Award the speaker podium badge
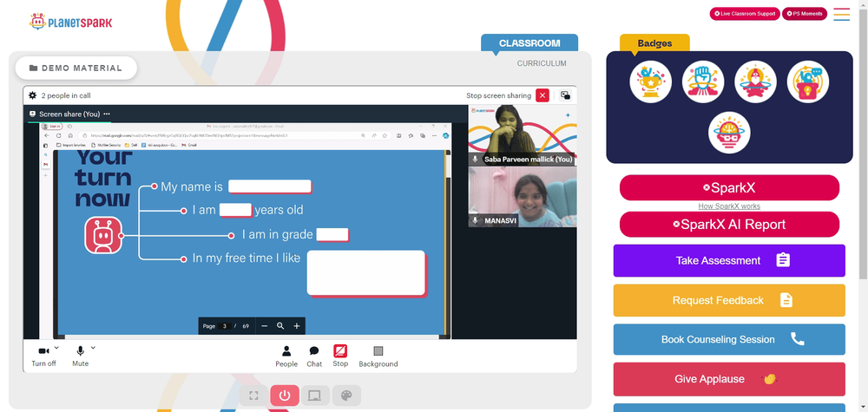The width and height of the screenshot is (868, 412). tap(807, 82)
